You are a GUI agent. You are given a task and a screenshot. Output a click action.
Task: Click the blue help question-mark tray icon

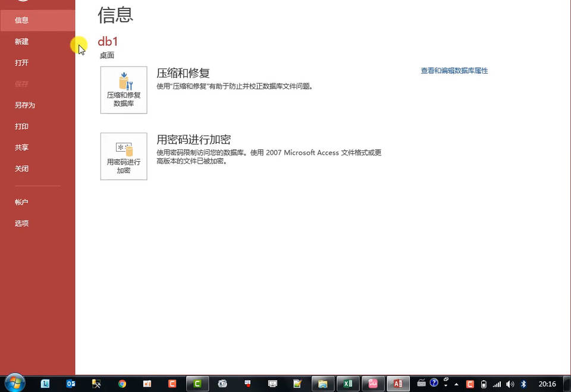click(x=434, y=382)
